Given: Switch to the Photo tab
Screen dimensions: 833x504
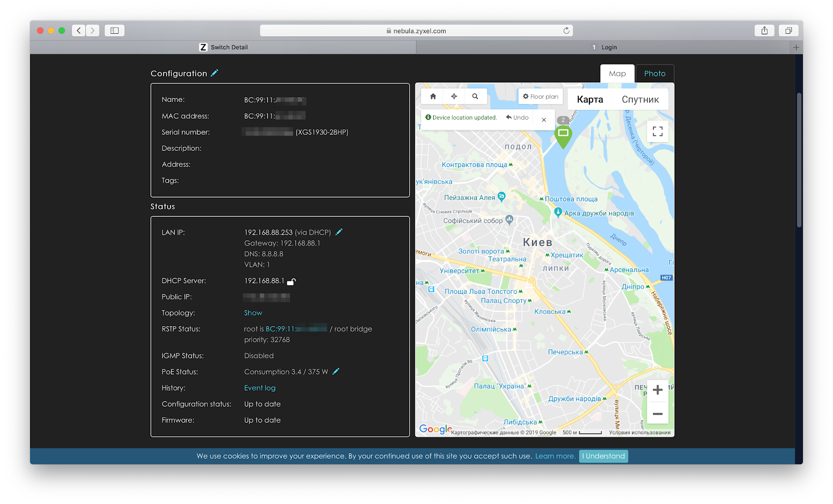Looking at the screenshot, I should tap(654, 73).
